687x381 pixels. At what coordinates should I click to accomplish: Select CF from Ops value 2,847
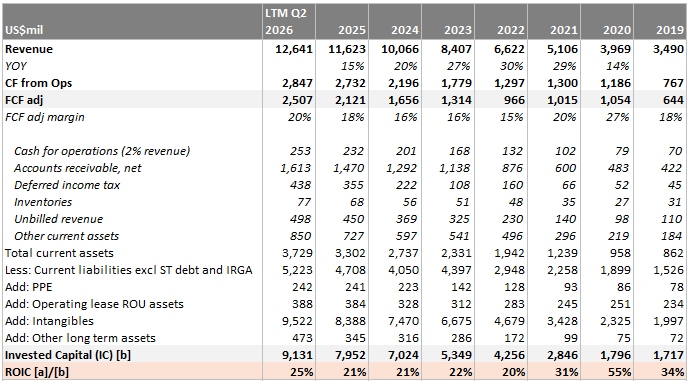pyautogui.click(x=297, y=83)
